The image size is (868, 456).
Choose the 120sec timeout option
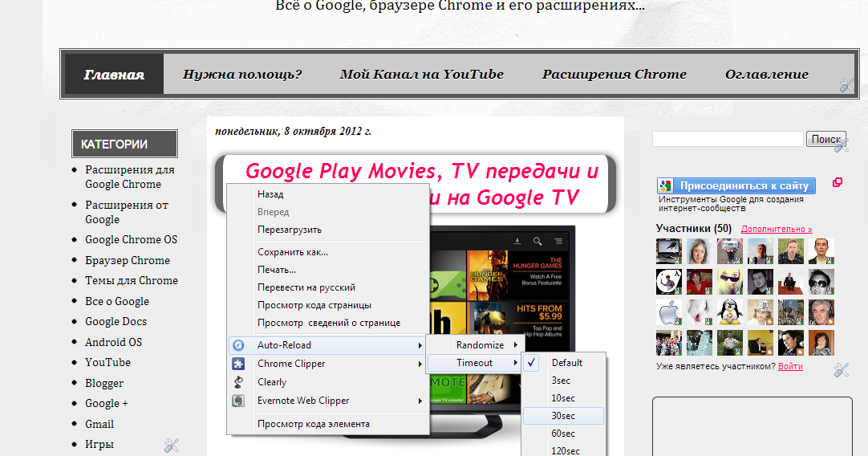tap(563, 451)
